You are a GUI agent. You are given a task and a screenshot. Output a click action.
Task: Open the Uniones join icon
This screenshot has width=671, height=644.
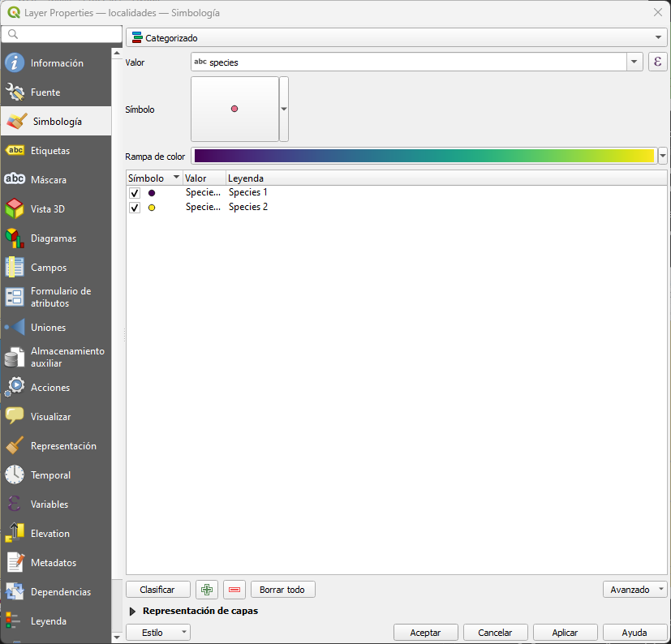(x=15, y=328)
